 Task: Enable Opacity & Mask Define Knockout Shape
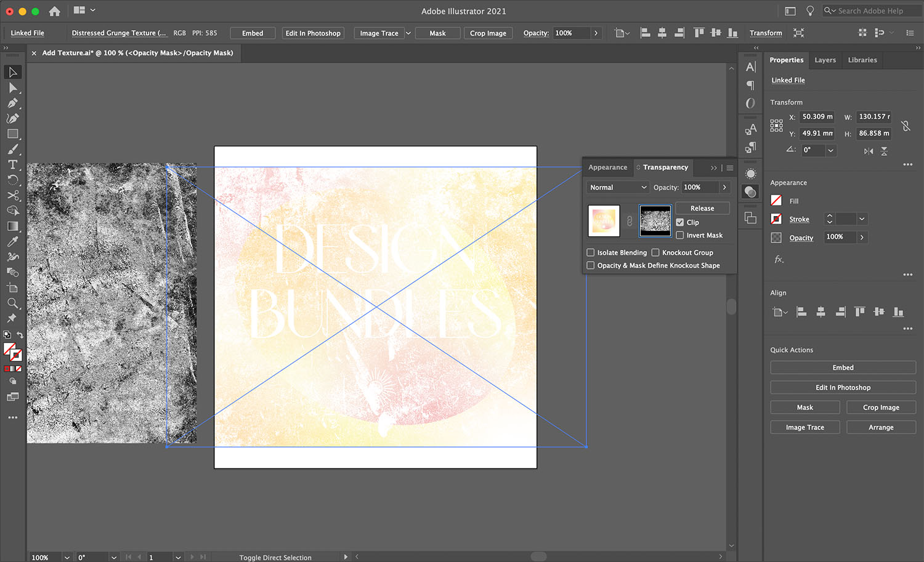[x=591, y=265]
